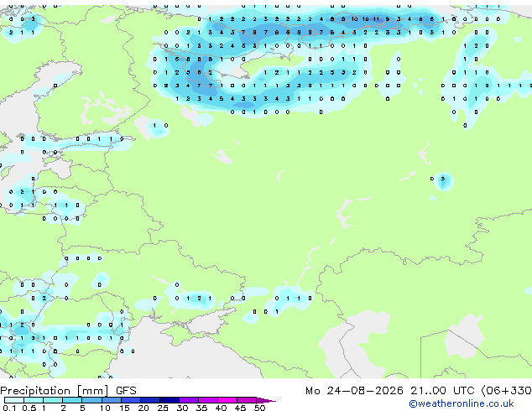
Task: Click the above-50 mm legend arrow tip
Action: coord(266,400)
